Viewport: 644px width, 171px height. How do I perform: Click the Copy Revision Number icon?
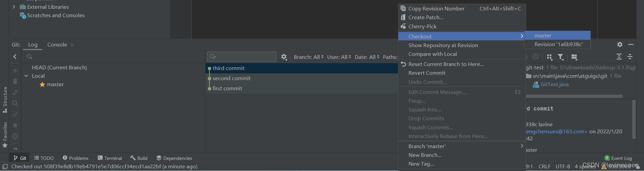(403, 8)
